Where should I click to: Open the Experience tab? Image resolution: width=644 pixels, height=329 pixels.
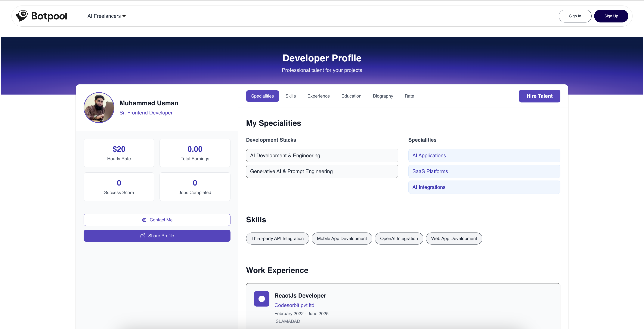(x=319, y=96)
